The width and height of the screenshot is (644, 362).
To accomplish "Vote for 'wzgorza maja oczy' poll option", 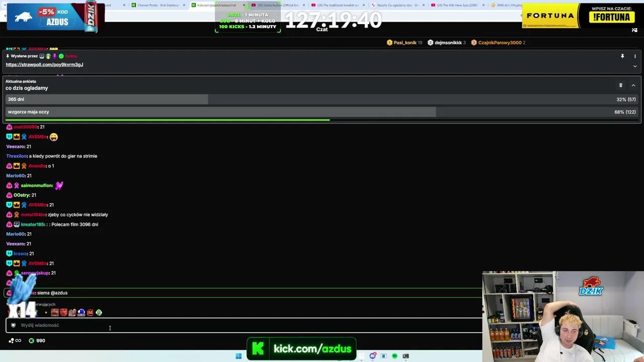I will pyautogui.click(x=322, y=112).
